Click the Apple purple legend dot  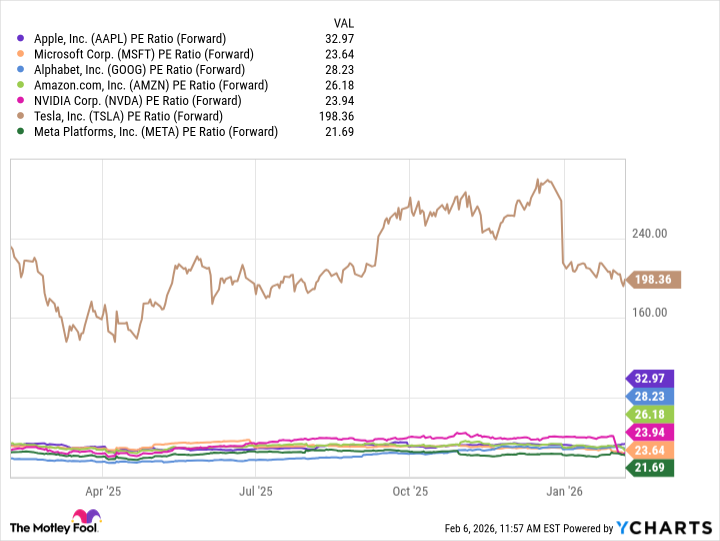(x=22, y=38)
